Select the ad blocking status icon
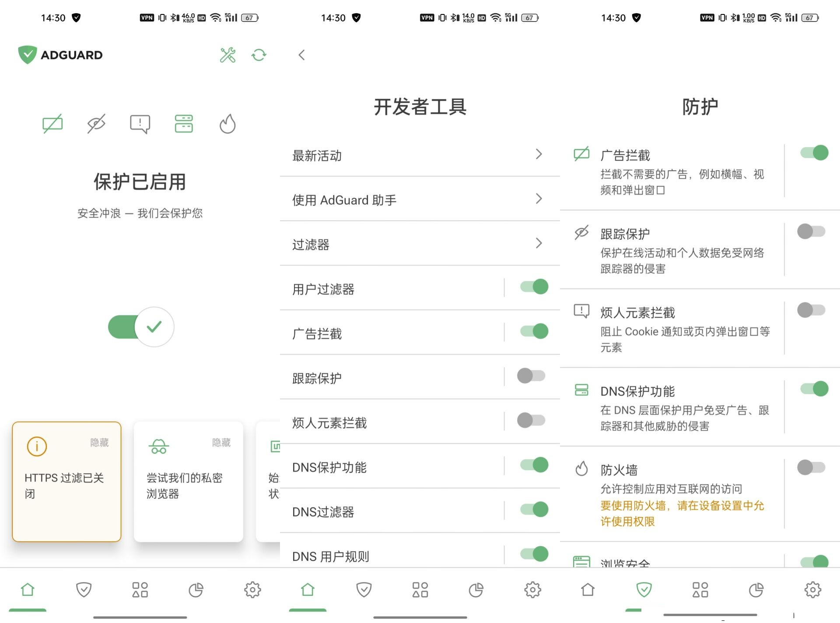This screenshot has height=623, width=840. pyautogui.click(x=52, y=123)
